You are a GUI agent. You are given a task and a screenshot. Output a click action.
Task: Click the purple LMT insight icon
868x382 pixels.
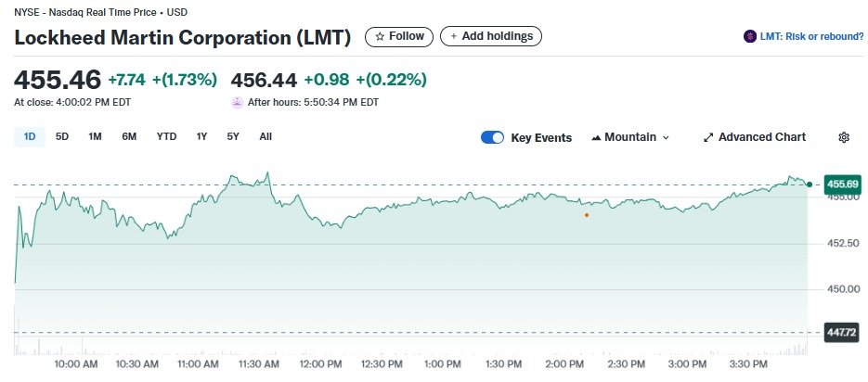pyautogui.click(x=750, y=36)
